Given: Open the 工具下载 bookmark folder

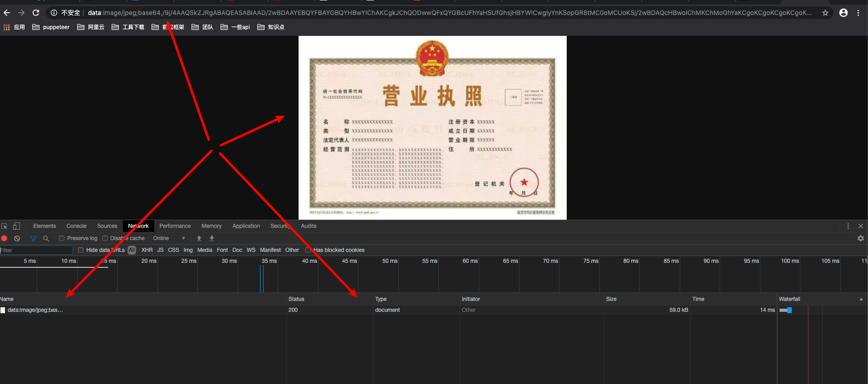Looking at the screenshot, I should (128, 27).
